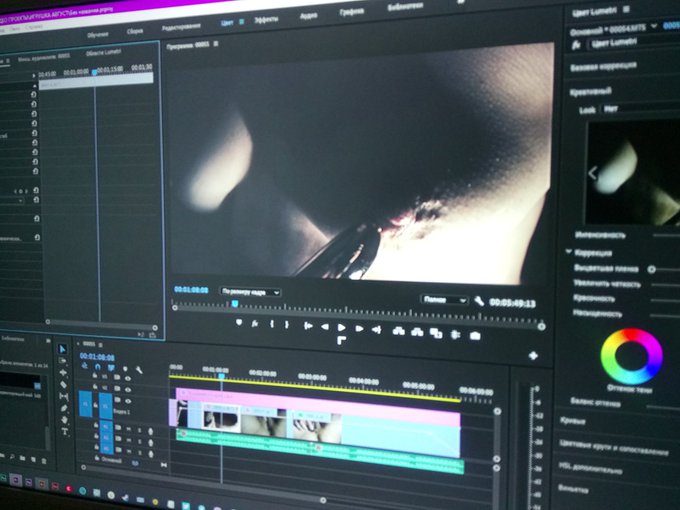Click the Extract button

(x=417, y=332)
